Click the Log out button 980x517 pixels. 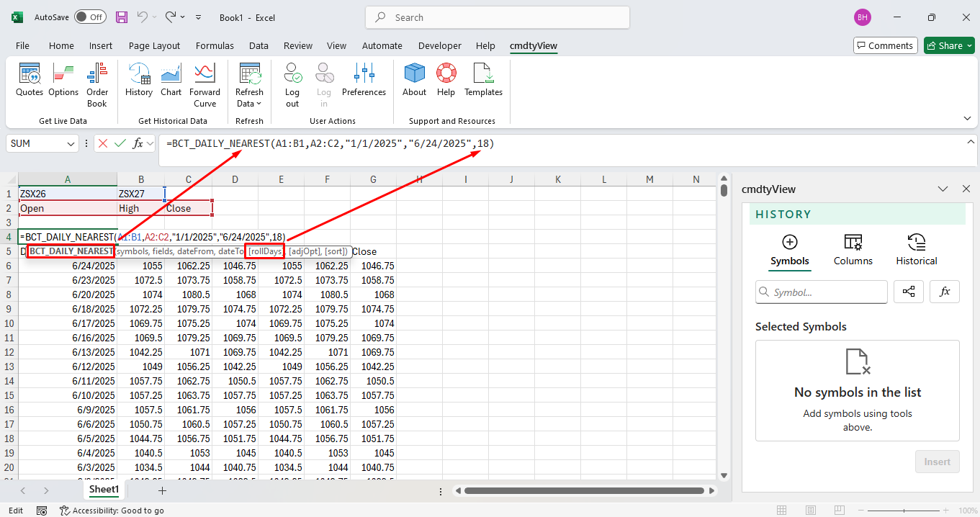[x=292, y=85]
